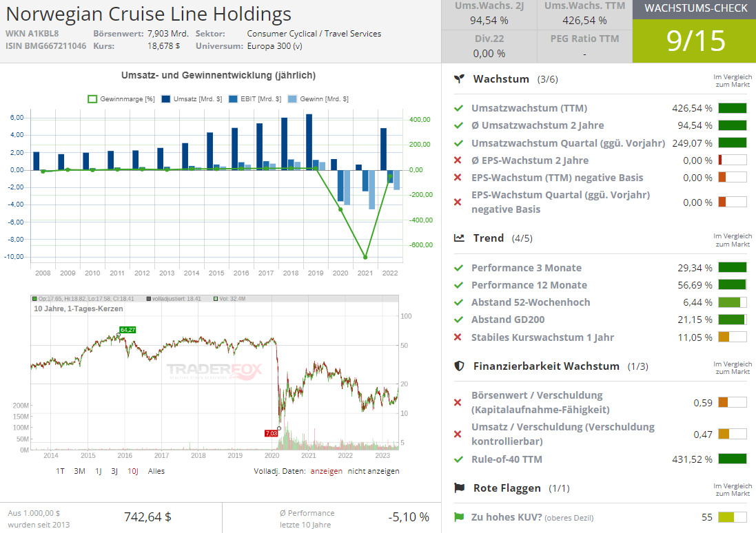Select the Alles chart timeframe
This screenshot has width=756, height=533.
click(156, 471)
